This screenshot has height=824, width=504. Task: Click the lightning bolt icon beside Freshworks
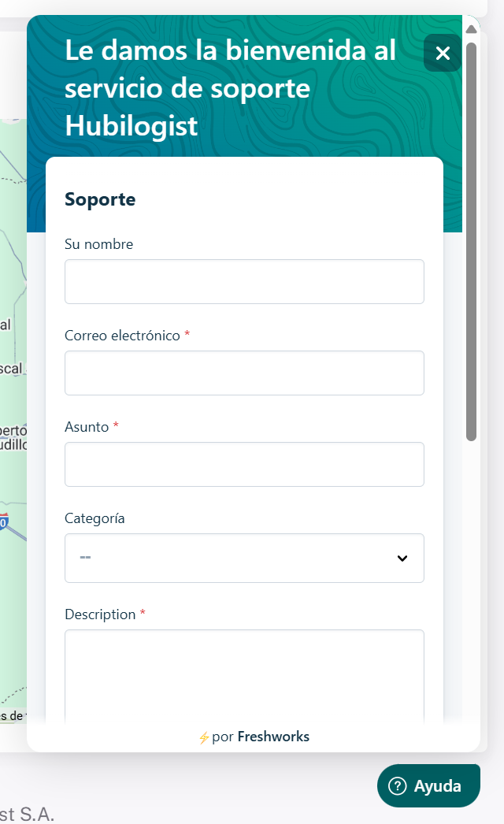point(204,738)
